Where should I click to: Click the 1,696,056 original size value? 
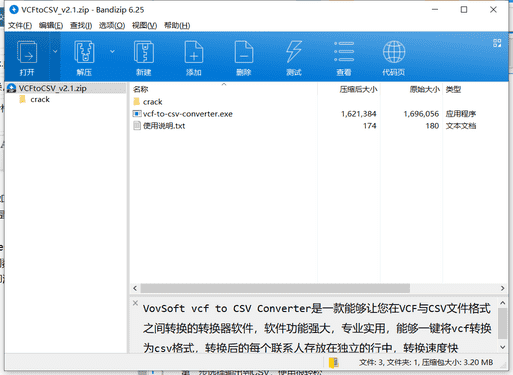(421, 114)
